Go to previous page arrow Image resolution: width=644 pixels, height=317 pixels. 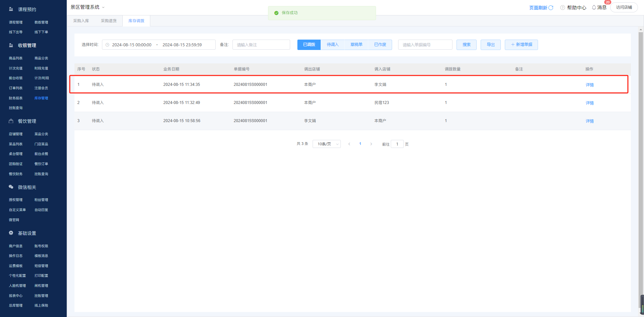[x=349, y=144]
